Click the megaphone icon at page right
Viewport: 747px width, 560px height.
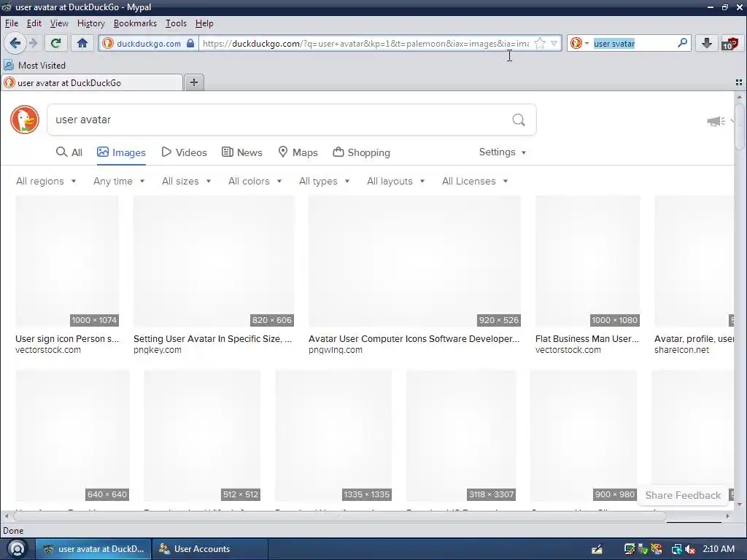pyautogui.click(x=716, y=122)
